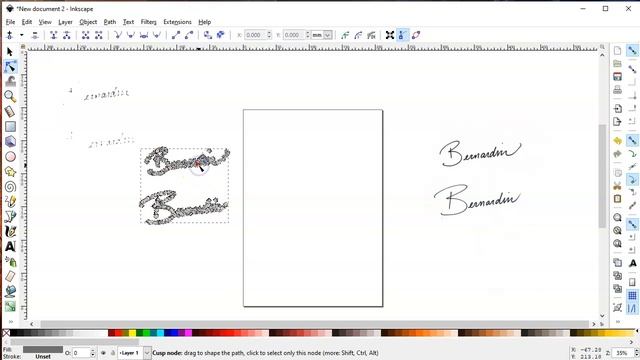Select the 3D box tool

(10, 141)
